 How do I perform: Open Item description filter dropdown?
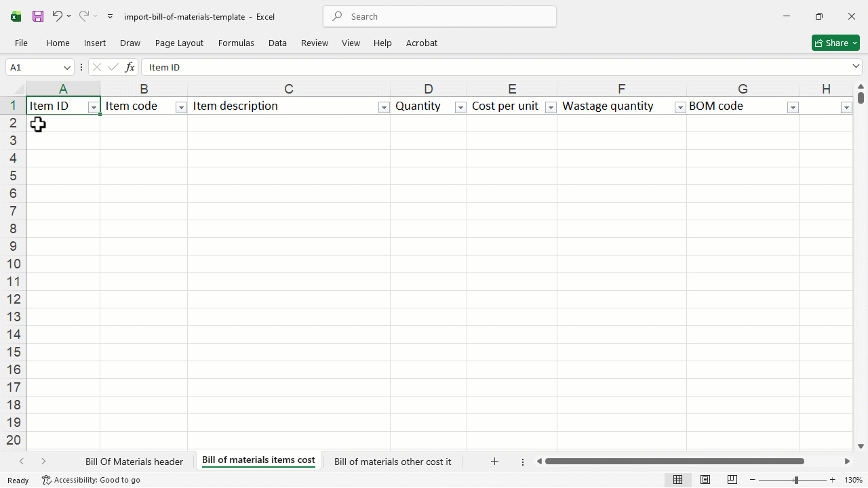click(x=384, y=108)
